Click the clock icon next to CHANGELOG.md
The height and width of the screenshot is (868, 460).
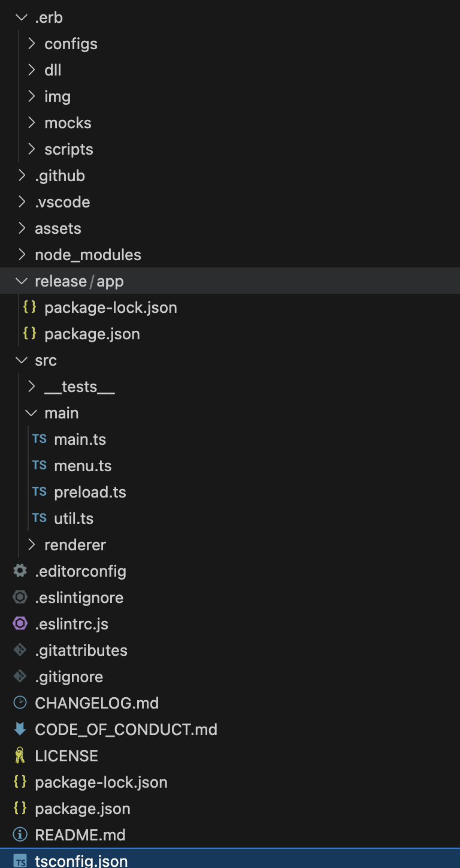point(20,703)
